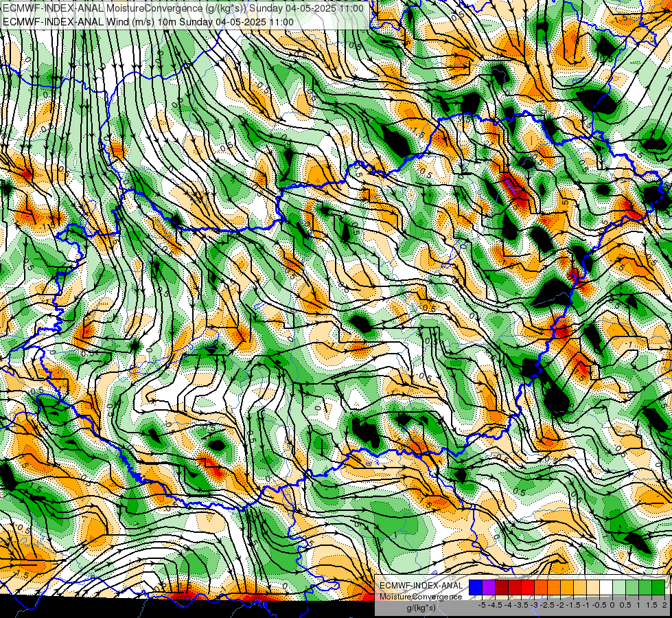
Task: Click the legend tick label -2.5
Action: (547, 605)
